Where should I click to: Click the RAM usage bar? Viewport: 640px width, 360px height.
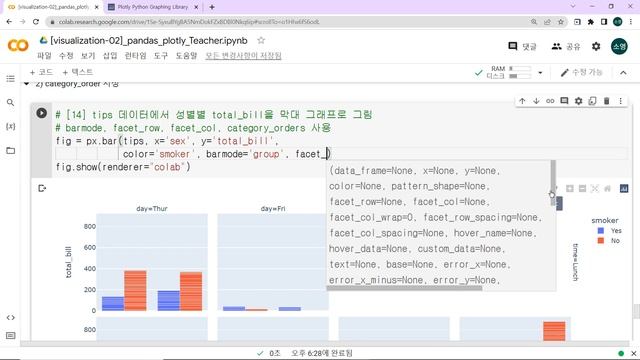point(520,69)
